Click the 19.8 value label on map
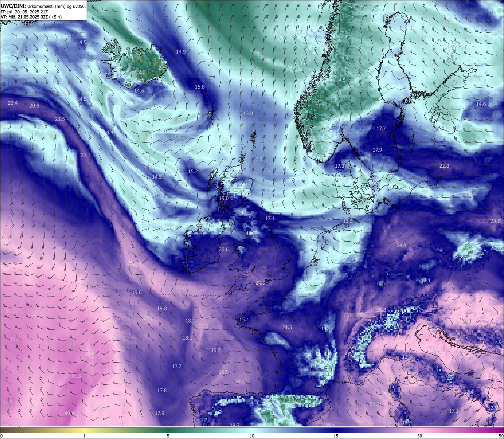 point(162,308)
